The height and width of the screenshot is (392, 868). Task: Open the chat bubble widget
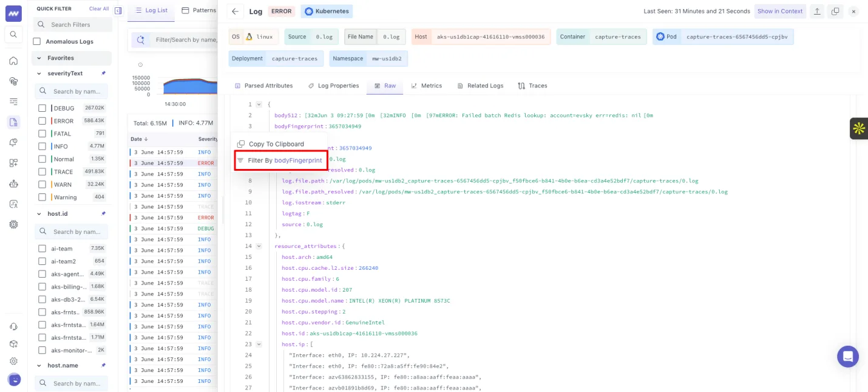click(848, 356)
